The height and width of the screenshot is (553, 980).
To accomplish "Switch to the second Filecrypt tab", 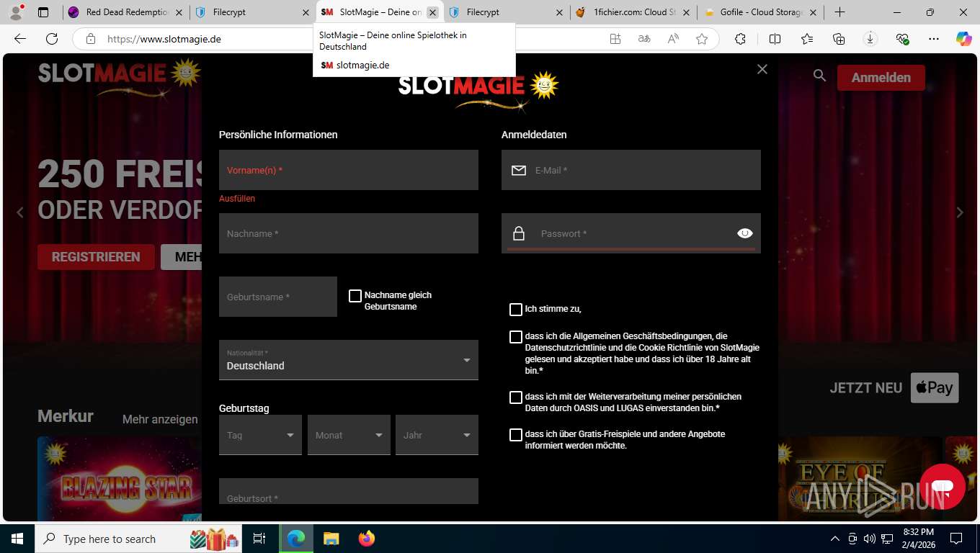I will tap(505, 12).
